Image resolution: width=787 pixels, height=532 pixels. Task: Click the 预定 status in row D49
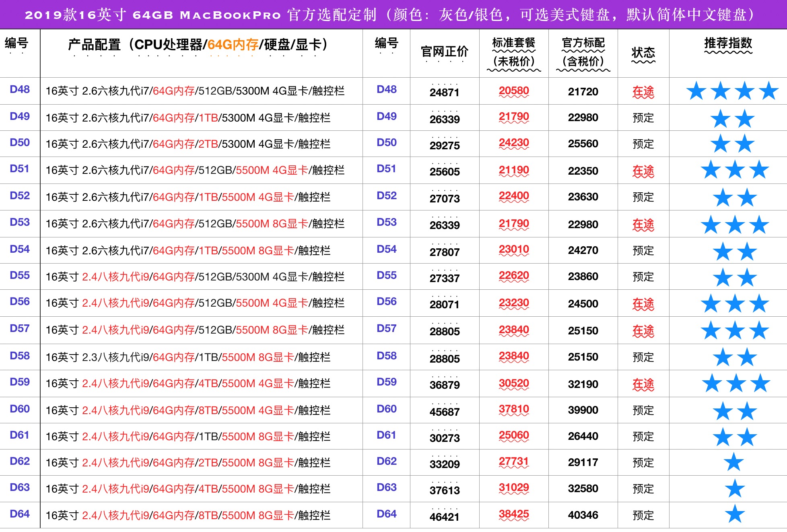pyautogui.click(x=643, y=118)
